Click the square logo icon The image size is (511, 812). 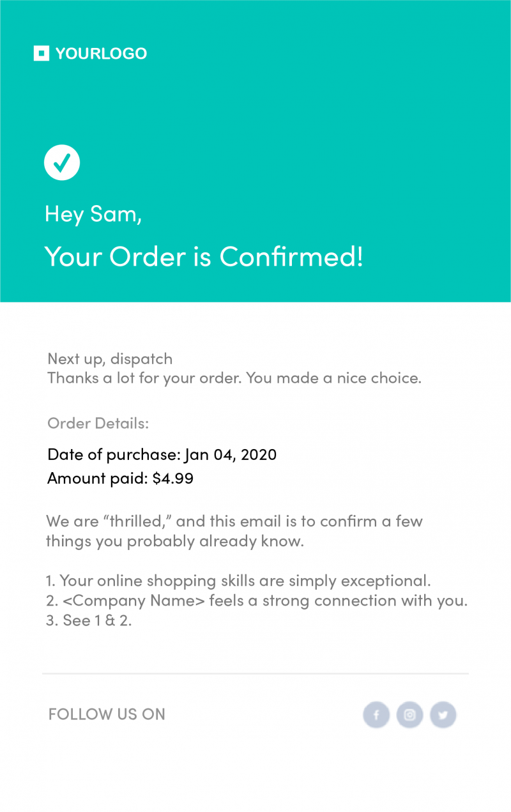(x=41, y=54)
